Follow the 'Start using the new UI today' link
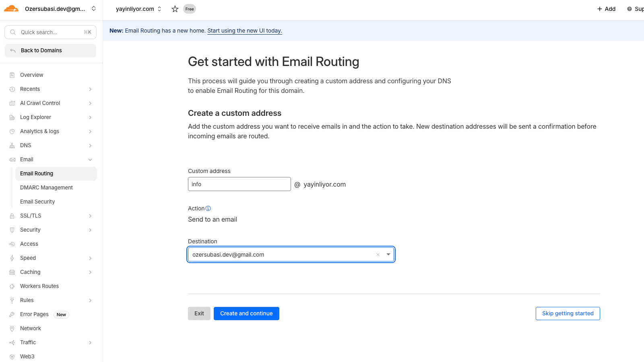 (244, 31)
